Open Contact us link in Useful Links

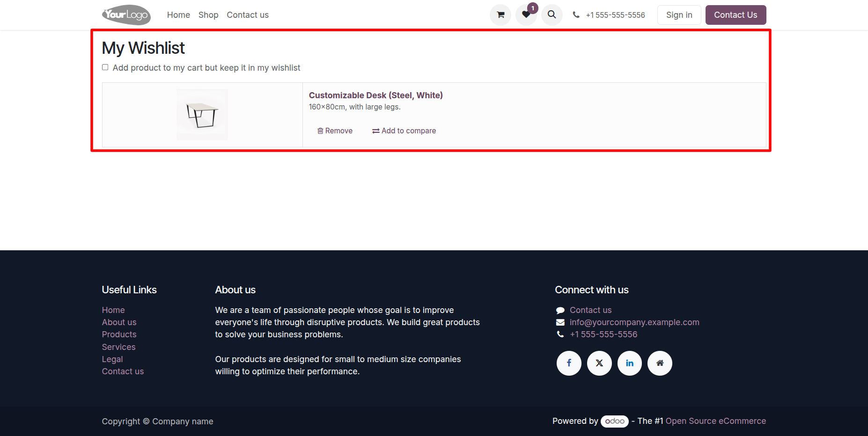pyautogui.click(x=123, y=371)
